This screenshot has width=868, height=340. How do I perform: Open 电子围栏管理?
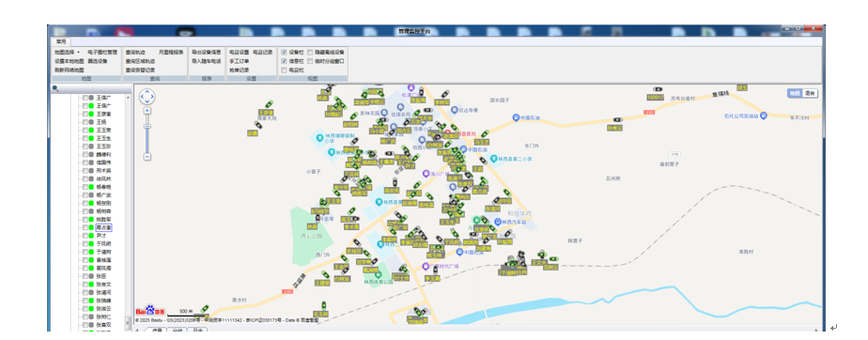tap(102, 52)
